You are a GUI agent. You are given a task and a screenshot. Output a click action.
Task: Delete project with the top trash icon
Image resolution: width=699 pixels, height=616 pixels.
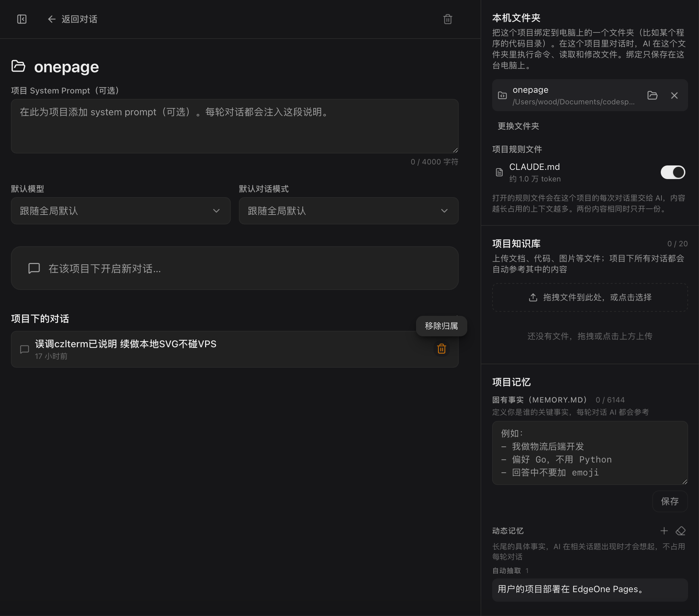448,19
